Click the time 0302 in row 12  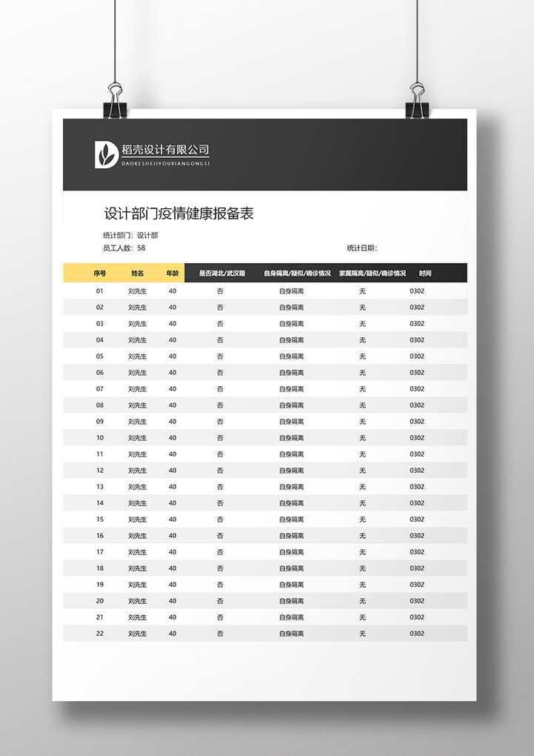(x=417, y=471)
